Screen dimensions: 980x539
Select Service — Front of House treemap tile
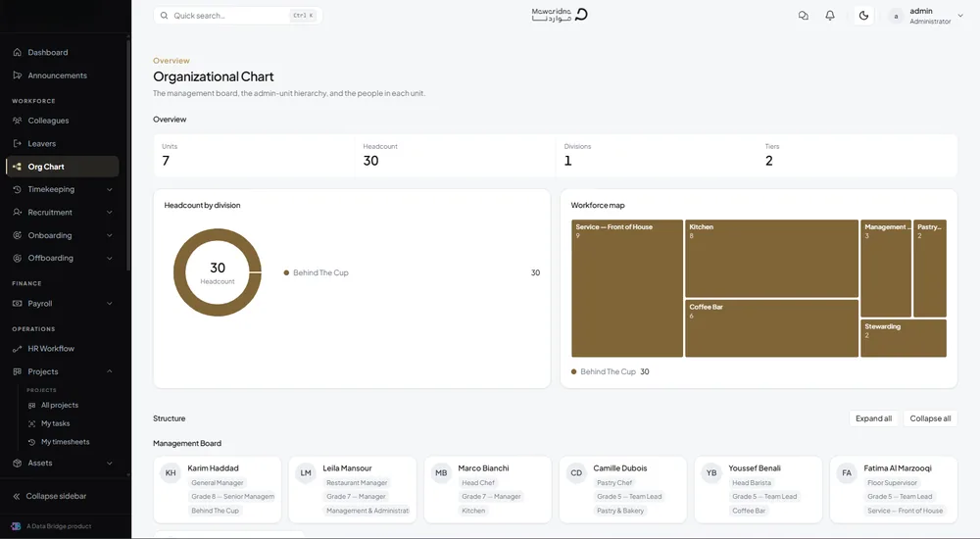point(627,288)
